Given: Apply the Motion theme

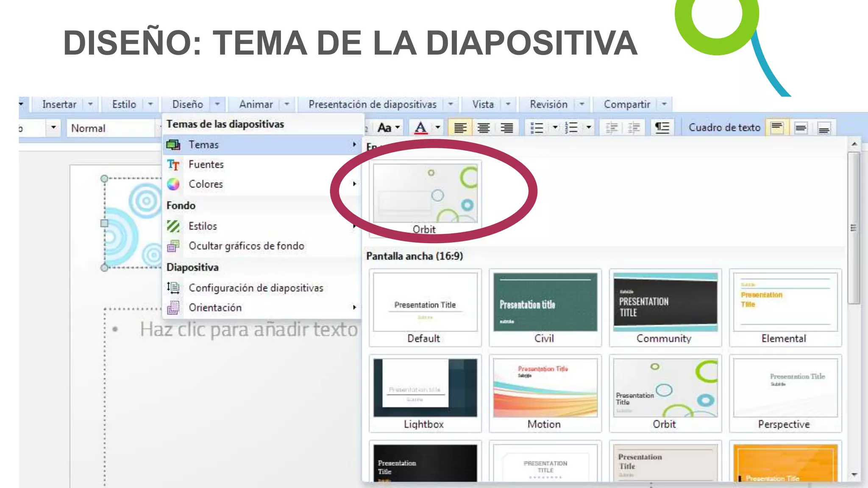Looking at the screenshot, I should pos(545,394).
